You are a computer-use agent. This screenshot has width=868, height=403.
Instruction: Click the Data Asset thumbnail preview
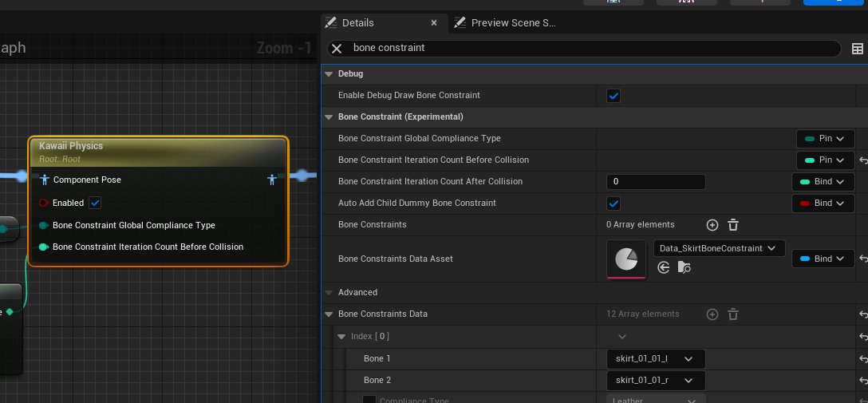pos(626,259)
